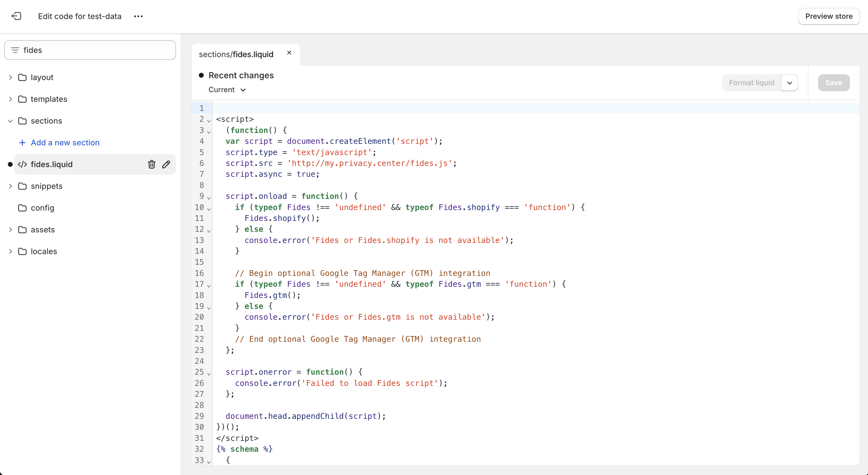Click the Recent changes heading
Image resolution: width=868 pixels, height=475 pixels.
241,75
